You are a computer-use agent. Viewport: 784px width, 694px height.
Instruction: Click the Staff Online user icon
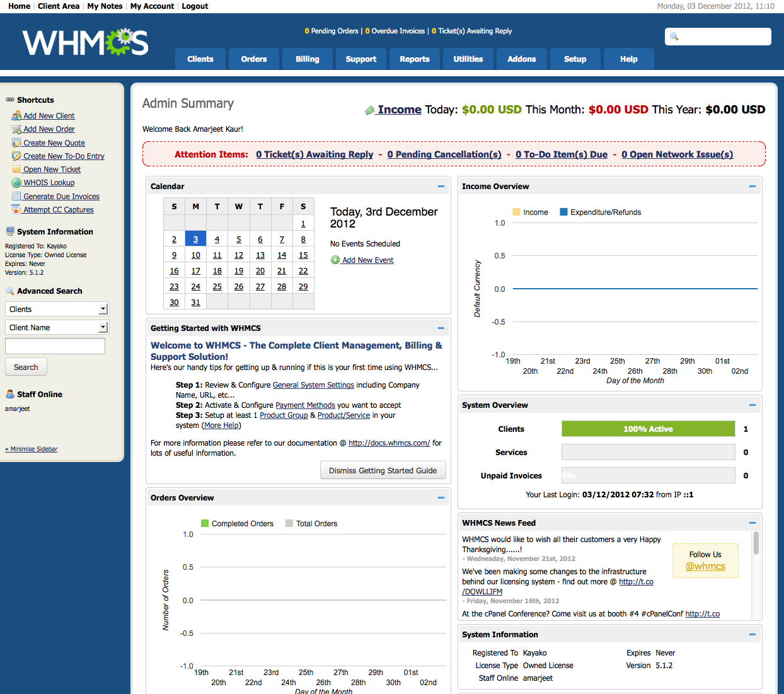click(x=10, y=394)
